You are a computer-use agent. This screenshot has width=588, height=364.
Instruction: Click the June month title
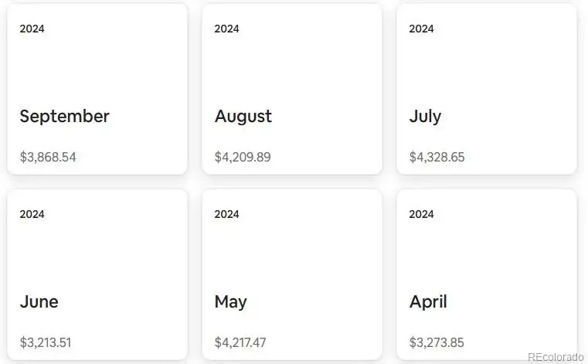tap(39, 301)
